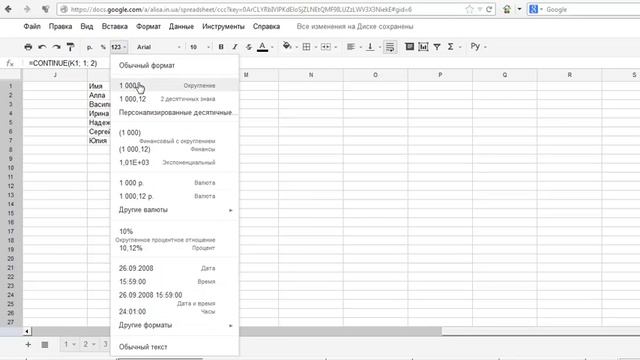Image resolution: width=640 pixels, height=360 pixels.
Task: Open the font size 10 dropdown
Action: tap(200, 47)
